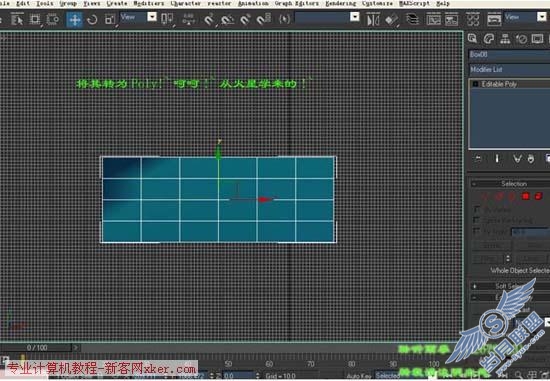Select the Edge sub-object level icon
This screenshot has width=550, height=381.
coord(499,196)
